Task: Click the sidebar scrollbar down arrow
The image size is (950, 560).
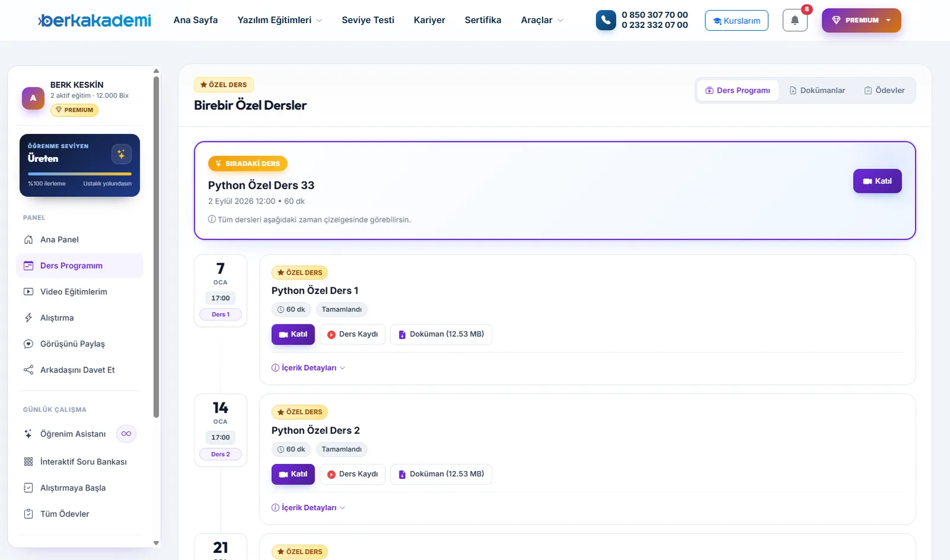Action: point(156,543)
